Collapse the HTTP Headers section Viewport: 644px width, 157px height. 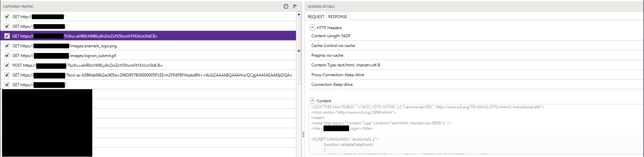(x=312, y=28)
